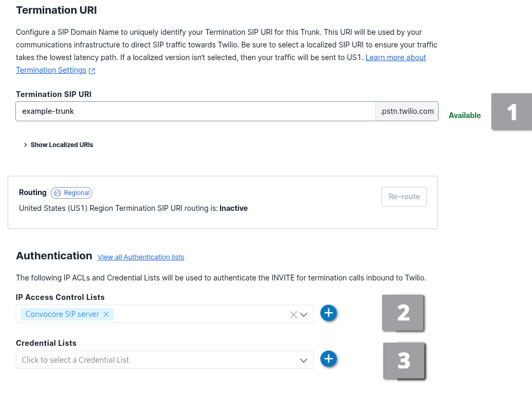Image resolution: width=532 pixels, height=398 pixels.
Task: Click the annotation marker number 1
Action: pyautogui.click(x=511, y=112)
